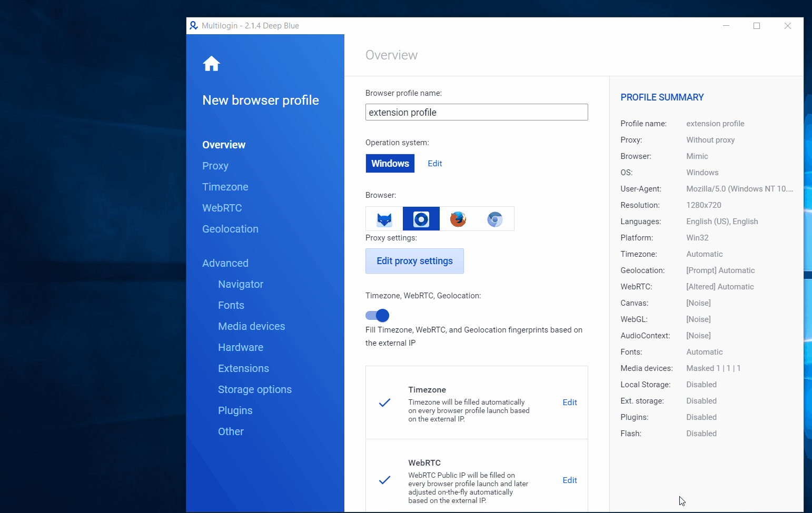Click the 'New browser profile' heading
The width and height of the screenshot is (812, 513).
pyautogui.click(x=261, y=100)
